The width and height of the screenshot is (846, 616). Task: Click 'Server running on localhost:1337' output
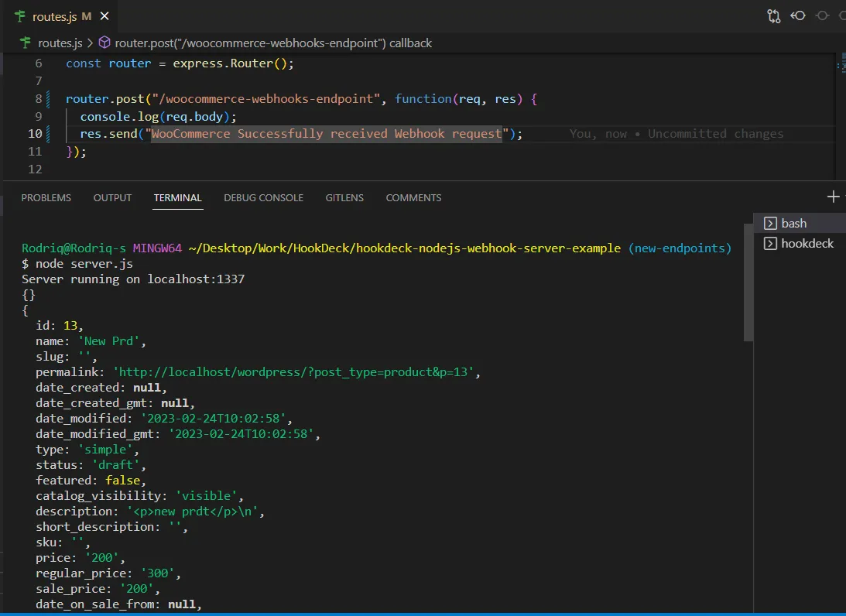tap(132, 279)
